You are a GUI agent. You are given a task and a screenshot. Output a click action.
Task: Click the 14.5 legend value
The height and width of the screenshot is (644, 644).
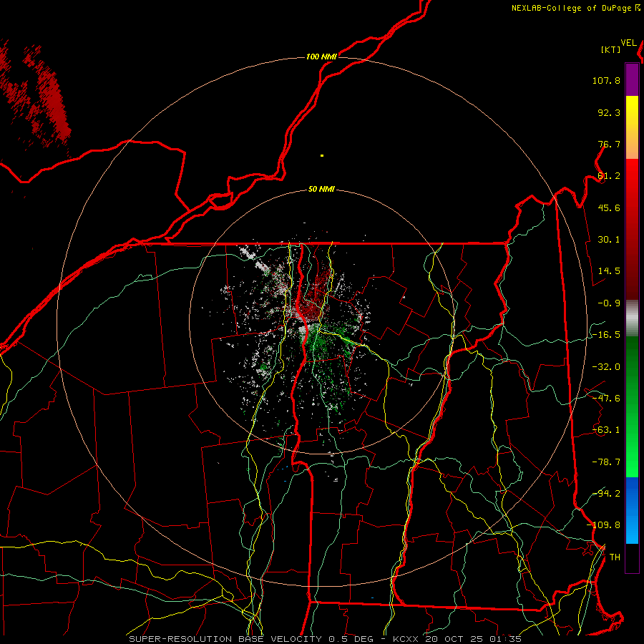tap(609, 271)
